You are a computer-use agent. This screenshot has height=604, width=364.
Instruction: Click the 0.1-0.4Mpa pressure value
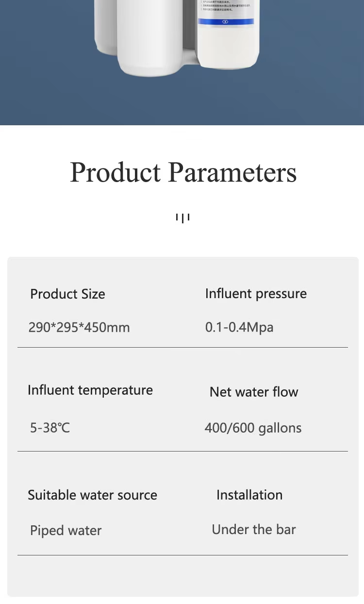pyautogui.click(x=239, y=327)
